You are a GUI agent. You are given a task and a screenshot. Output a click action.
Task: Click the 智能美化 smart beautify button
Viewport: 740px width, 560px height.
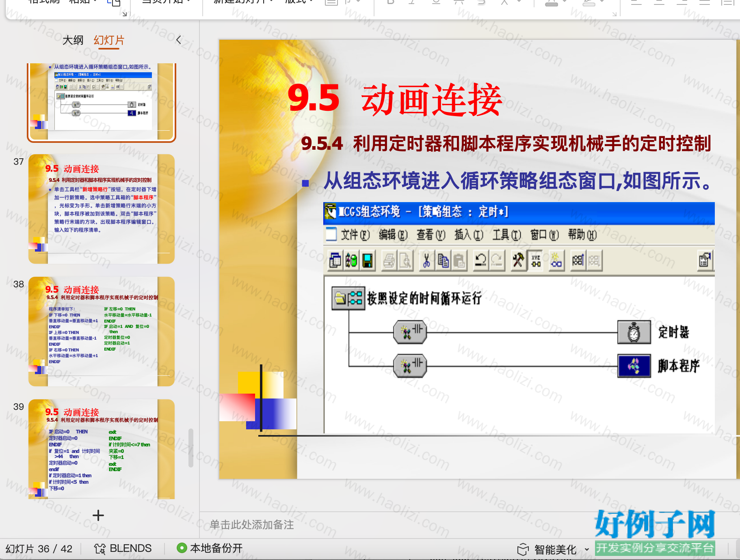coord(547,549)
